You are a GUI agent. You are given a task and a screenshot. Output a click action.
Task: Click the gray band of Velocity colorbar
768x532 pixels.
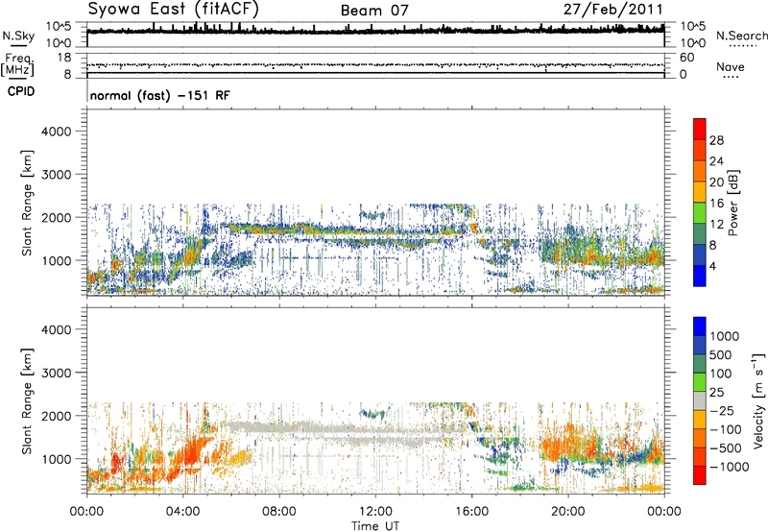[700, 401]
